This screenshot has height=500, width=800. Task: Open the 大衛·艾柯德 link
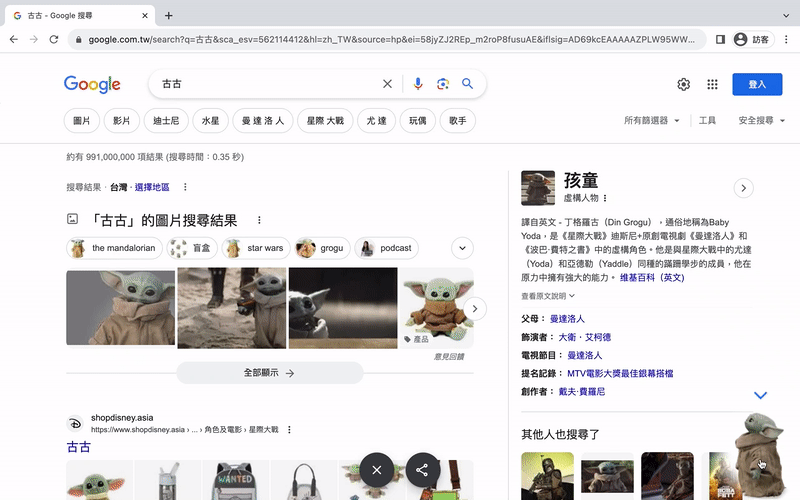pyautogui.click(x=585, y=337)
